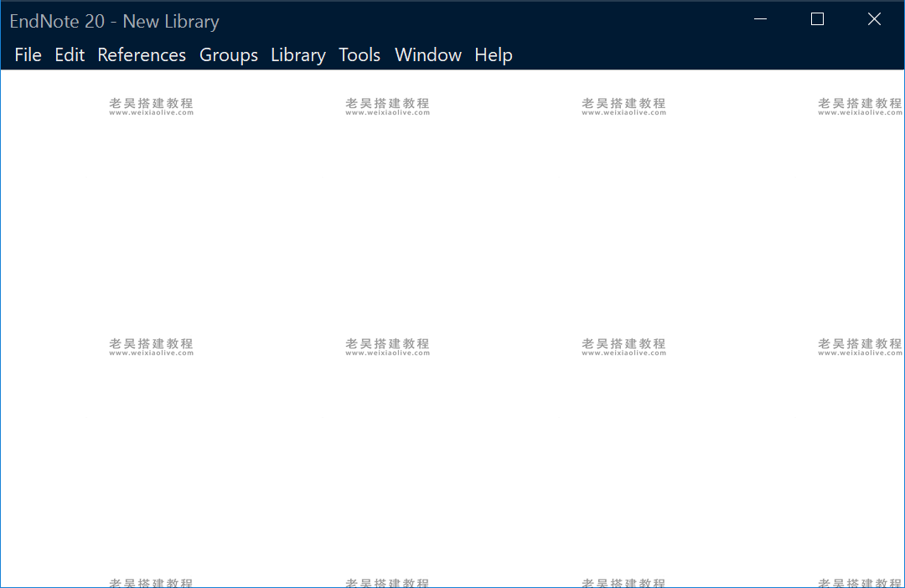The height and width of the screenshot is (588, 905).
Task: Open the Help menu
Action: click(x=493, y=55)
